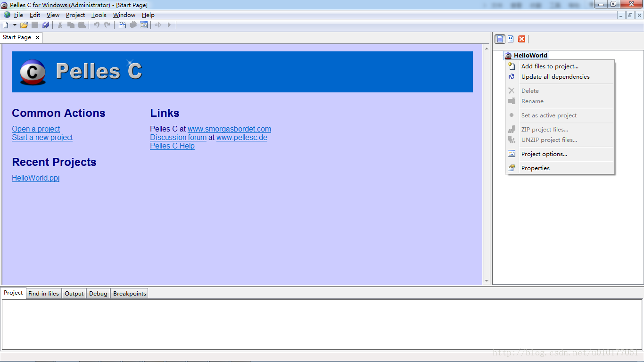Click the Open folder toolbar icon
Screen dimensions: 644x362
pyautogui.click(x=24, y=25)
